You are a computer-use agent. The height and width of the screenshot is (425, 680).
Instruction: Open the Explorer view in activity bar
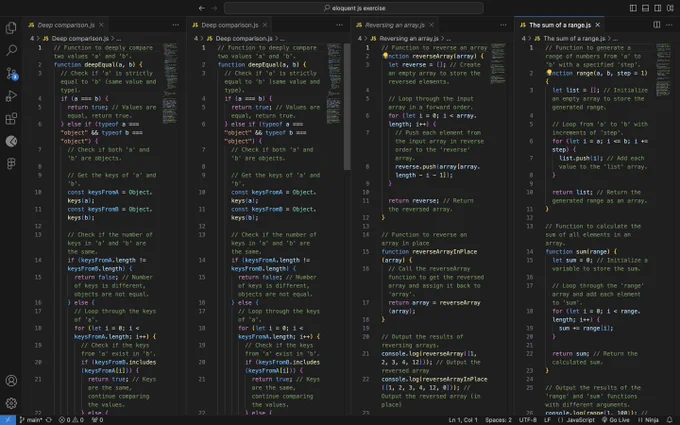click(11, 28)
